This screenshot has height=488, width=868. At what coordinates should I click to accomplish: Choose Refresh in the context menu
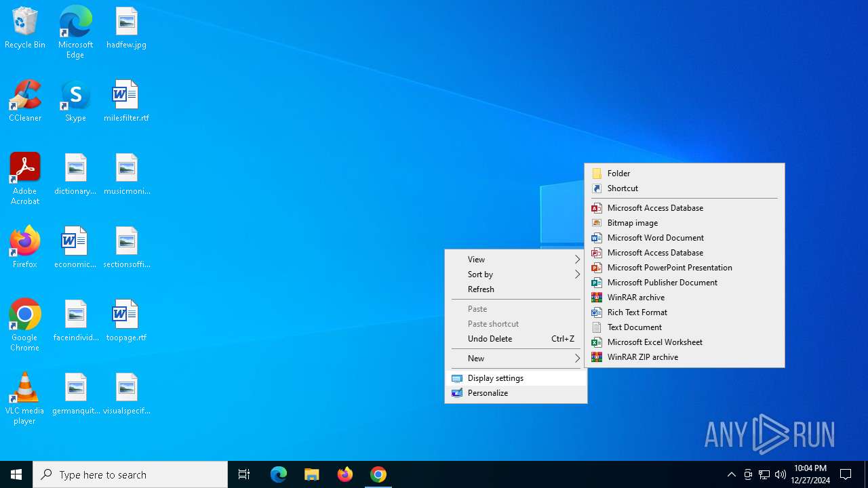pyautogui.click(x=516, y=289)
